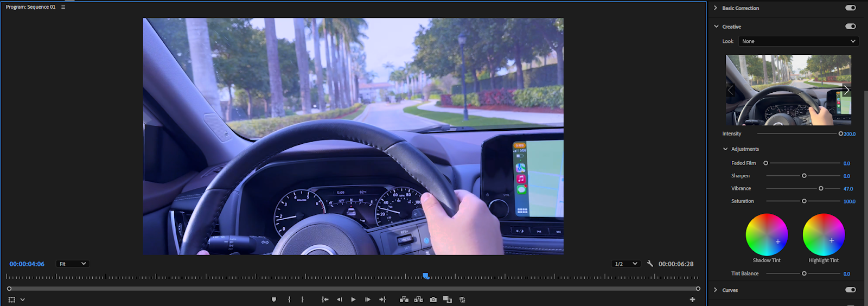Click the Saturation value 100.0
Screen dimensions: 868x306
pyautogui.click(x=850, y=201)
